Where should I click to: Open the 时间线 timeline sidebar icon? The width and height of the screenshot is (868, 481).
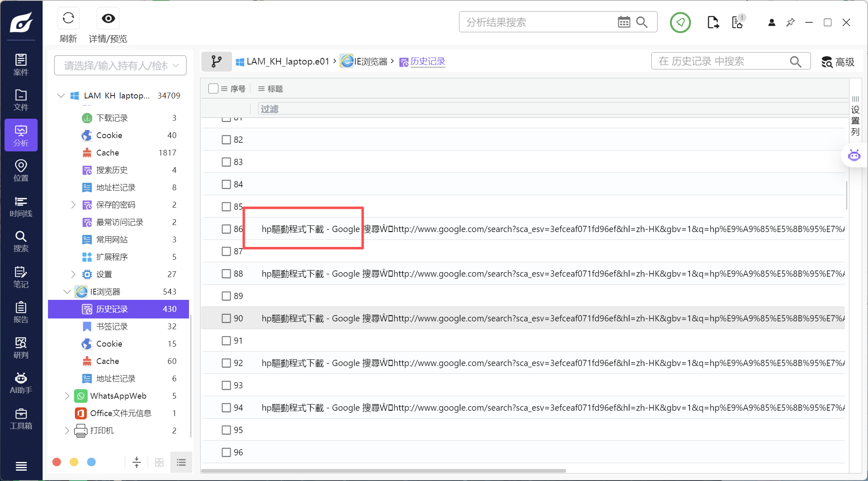click(x=21, y=206)
